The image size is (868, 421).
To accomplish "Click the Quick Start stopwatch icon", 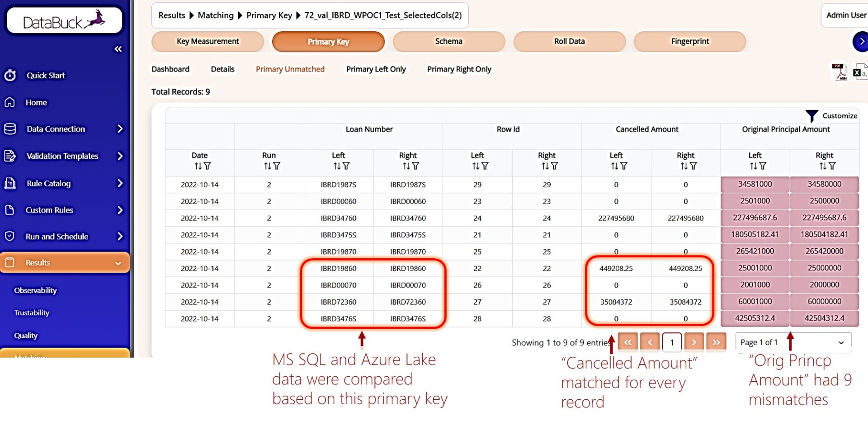I will tap(10, 75).
